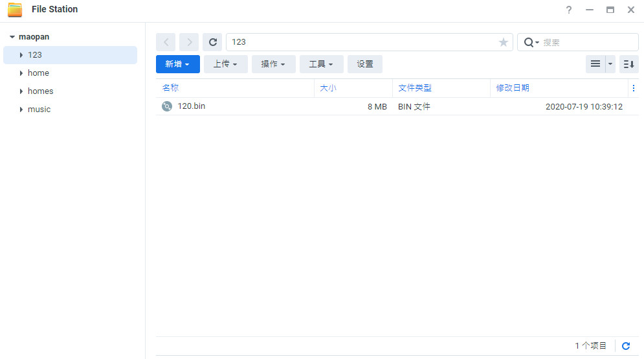Viewport: 644px width, 359px height.
Task: Open the 新增 dropdown button
Action: [177, 64]
